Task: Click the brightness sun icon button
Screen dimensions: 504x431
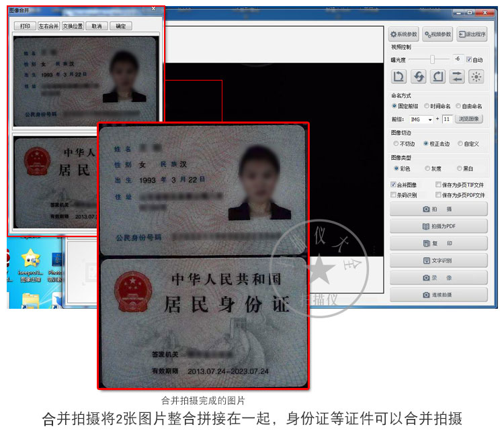Action: (476, 77)
